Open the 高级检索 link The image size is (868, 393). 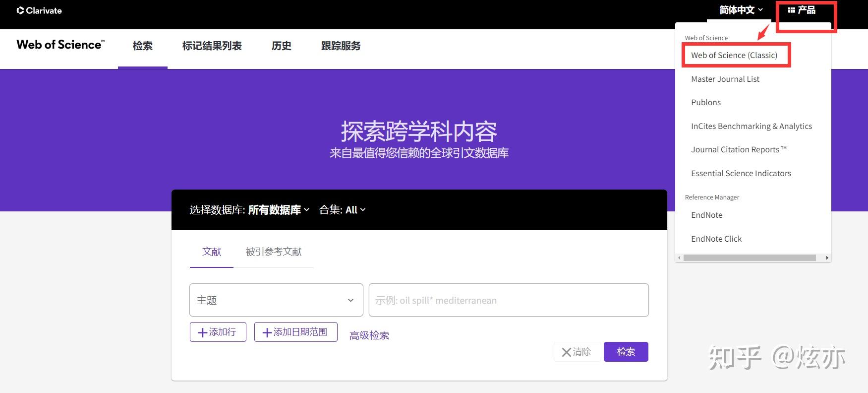pos(369,335)
